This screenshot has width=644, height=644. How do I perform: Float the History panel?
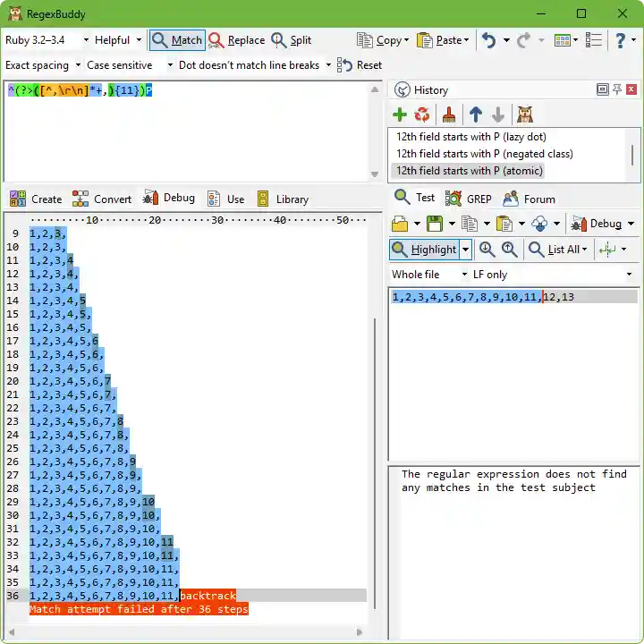click(602, 89)
